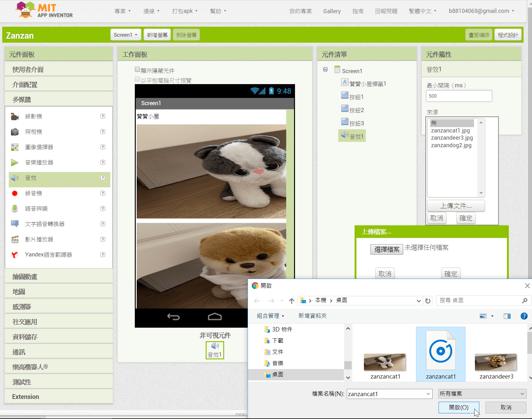The image size is (532, 419).
Task: Open the 所有檔案 file type dropdown
Action: [x=482, y=394]
